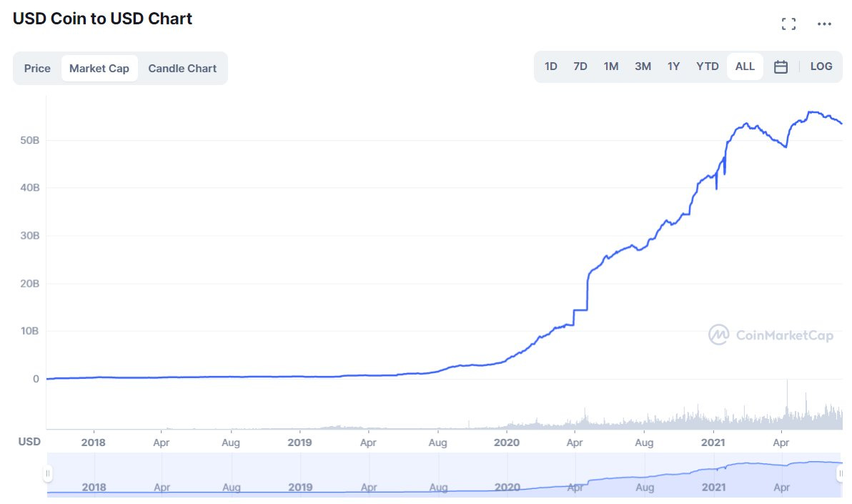852x504 pixels.
Task: Switch to the Candle Chart tab
Action: coord(182,69)
